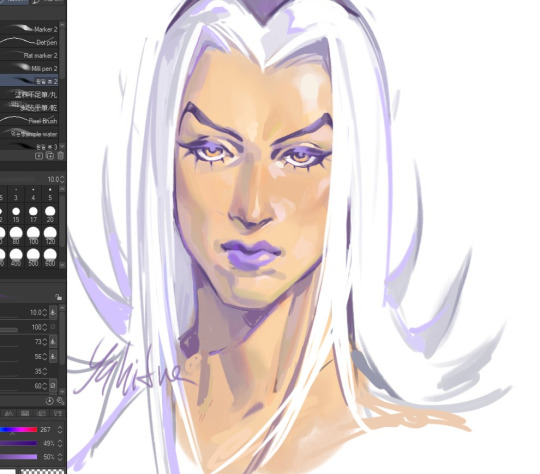Click stepper arrows next to 49%
This screenshot has width=540, height=474.
point(60,443)
